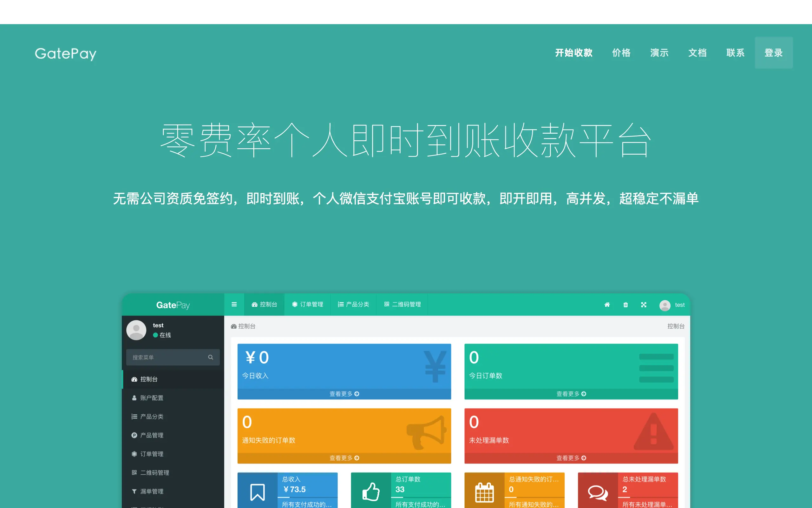Screen dimensions: 812x508
Task: Click the calendar icon on 总通知失败 card
Action: pos(484,492)
